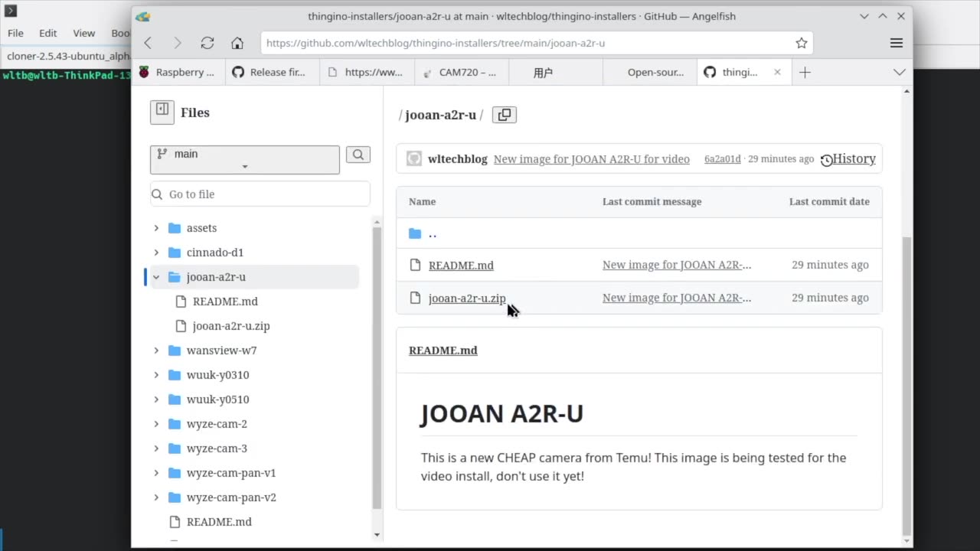Open jooan-a2r-u.zip in the file table
The width and height of the screenshot is (980, 551).
click(467, 298)
